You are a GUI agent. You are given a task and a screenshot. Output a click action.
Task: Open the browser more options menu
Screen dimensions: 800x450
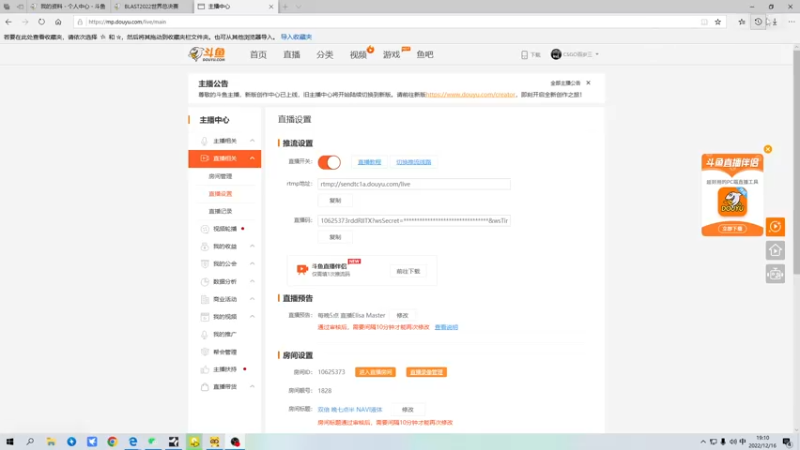click(x=791, y=22)
